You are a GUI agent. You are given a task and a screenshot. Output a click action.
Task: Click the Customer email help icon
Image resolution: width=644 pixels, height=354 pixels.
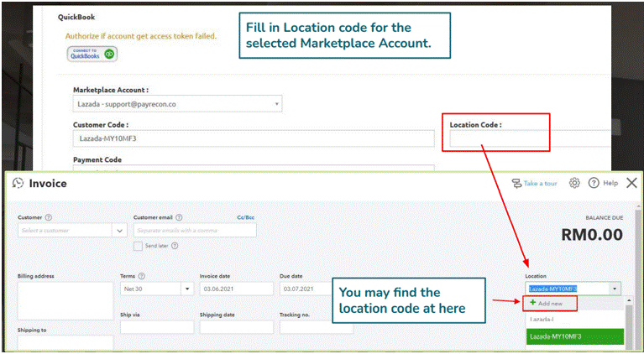click(179, 217)
